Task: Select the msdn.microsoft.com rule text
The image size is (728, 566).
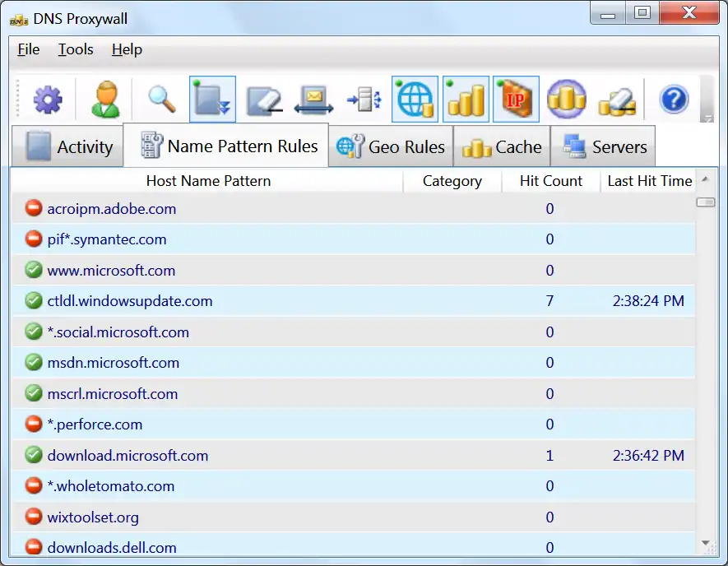Action: (113, 363)
